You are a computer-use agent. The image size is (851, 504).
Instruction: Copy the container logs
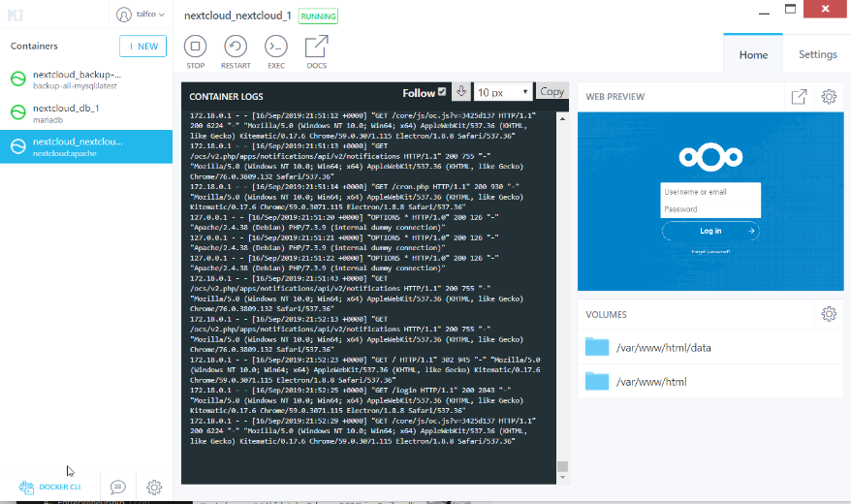(x=552, y=92)
